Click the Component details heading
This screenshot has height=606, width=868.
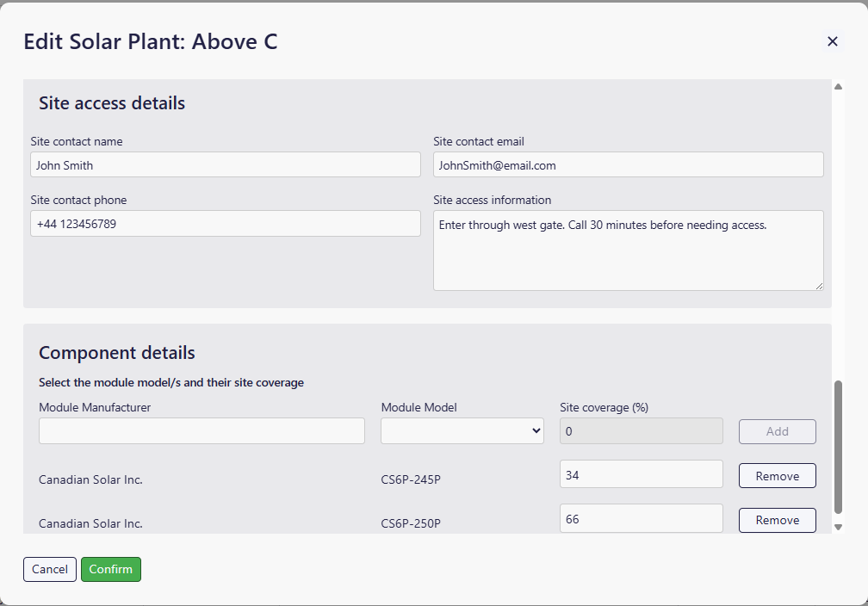pyautogui.click(x=117, y=353)
